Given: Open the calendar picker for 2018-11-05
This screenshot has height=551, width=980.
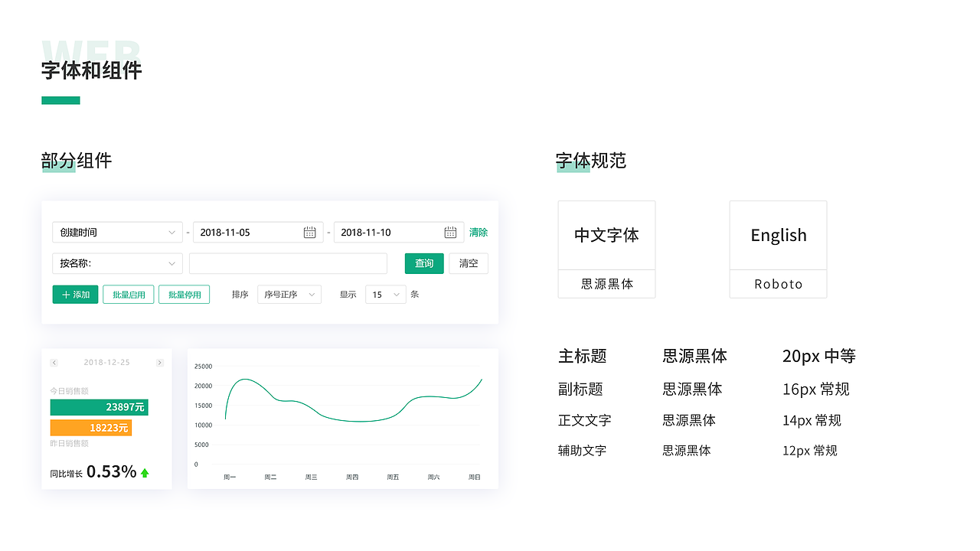Looking at the screenshot, I should 310,232.
